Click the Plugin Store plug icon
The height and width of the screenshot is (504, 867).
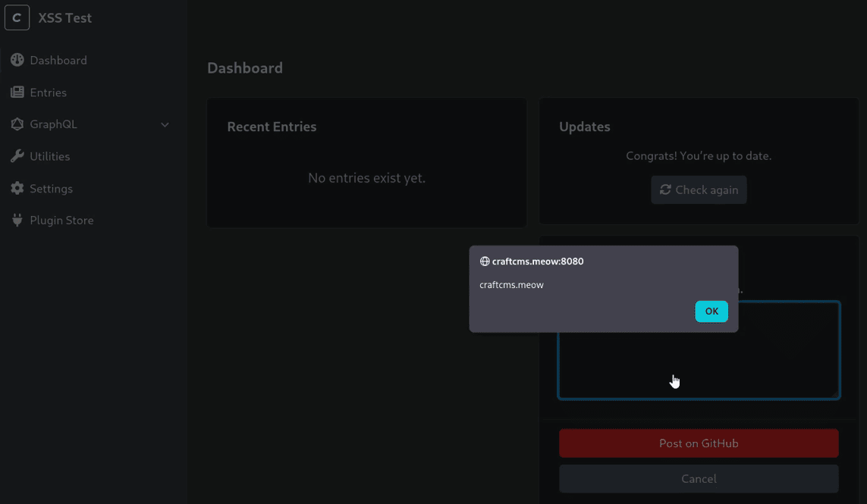17,220
